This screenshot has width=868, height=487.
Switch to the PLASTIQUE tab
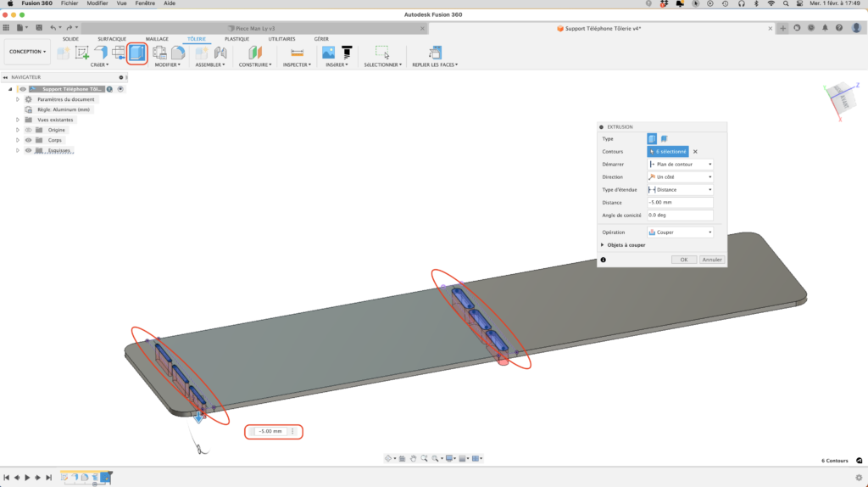pyautogui.click(x=237, y=39)
